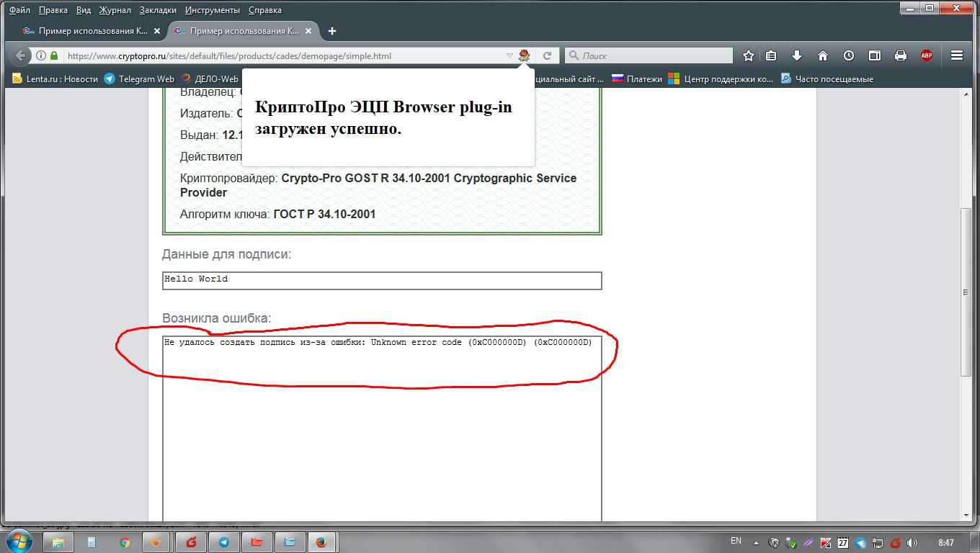The width and height of the screenshot is (980, 553).
Task: Click the browser back arrow button
Action: coord(20,55)
